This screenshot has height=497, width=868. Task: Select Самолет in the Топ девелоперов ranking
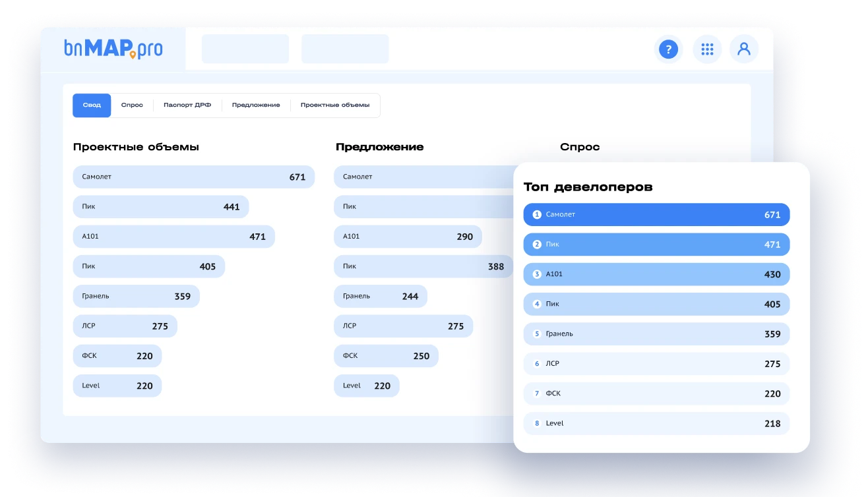coord(656,214)
